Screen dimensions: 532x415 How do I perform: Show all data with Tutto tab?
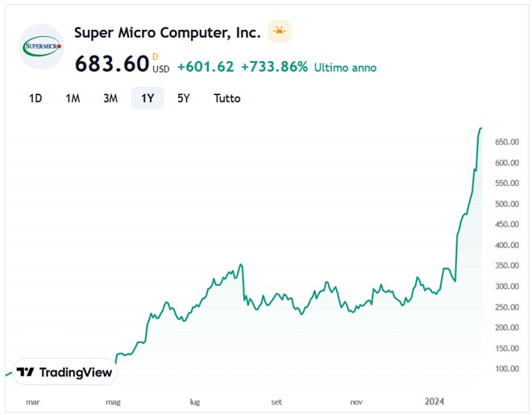227,98
